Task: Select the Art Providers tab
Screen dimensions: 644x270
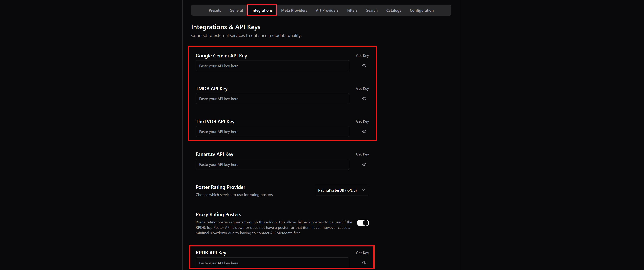Action: point(327,10)
